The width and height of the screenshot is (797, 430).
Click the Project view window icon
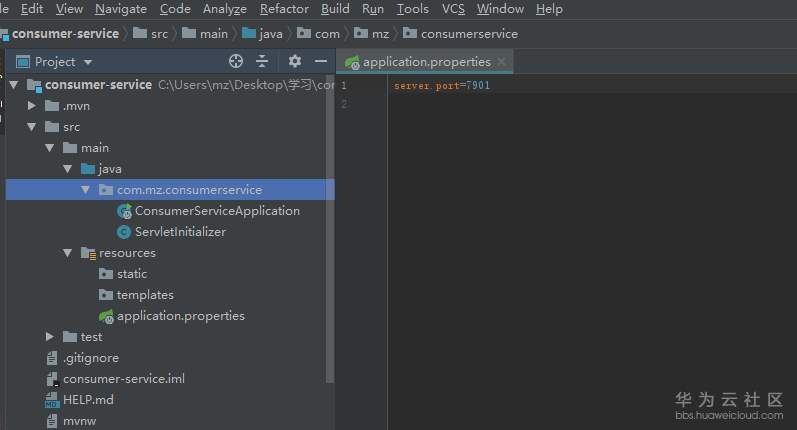click(23, 62)
